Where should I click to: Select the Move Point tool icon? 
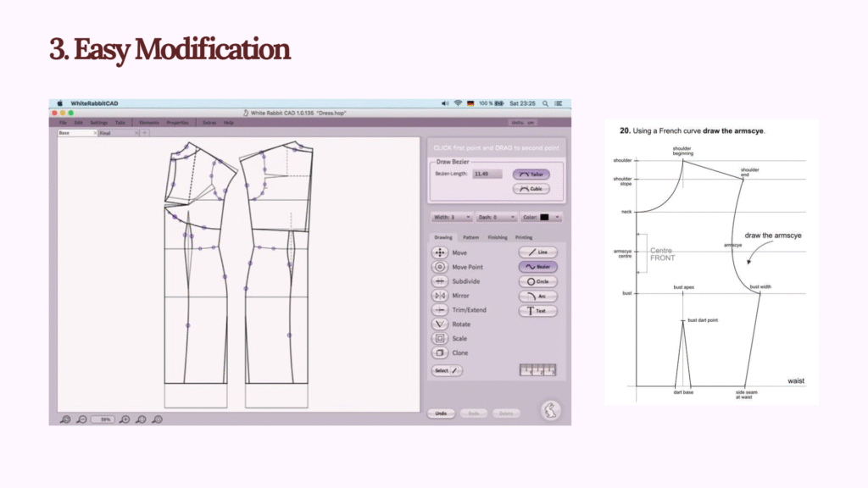pos(439,267)
